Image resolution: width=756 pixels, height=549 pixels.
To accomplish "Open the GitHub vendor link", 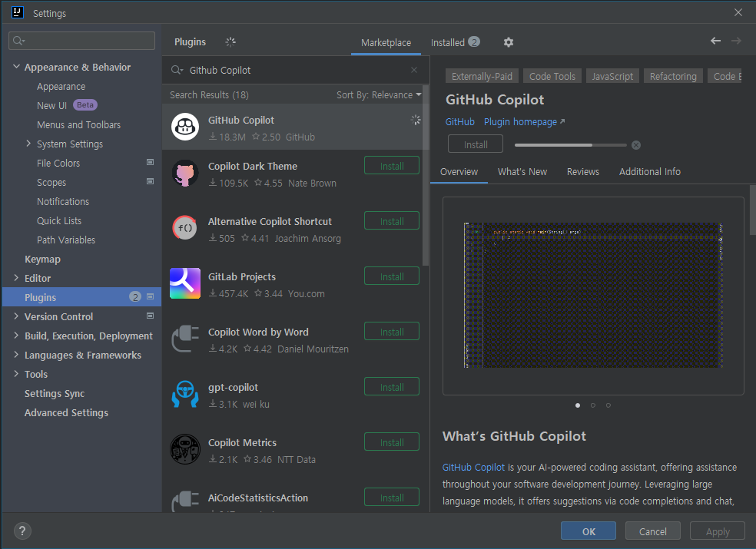I will [460, 122].
